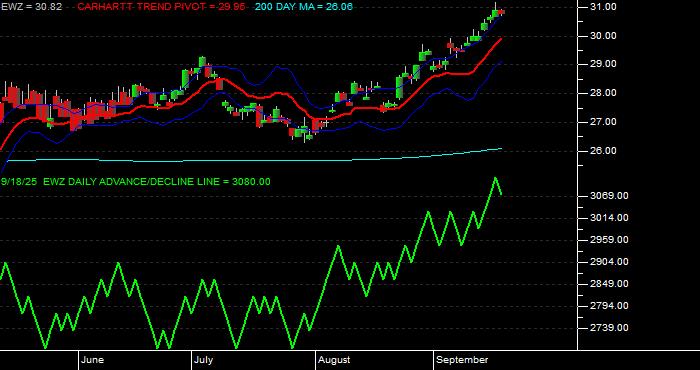
Task: Click the 200 DAY MA = 26.06 label
Action: [304, 7]
